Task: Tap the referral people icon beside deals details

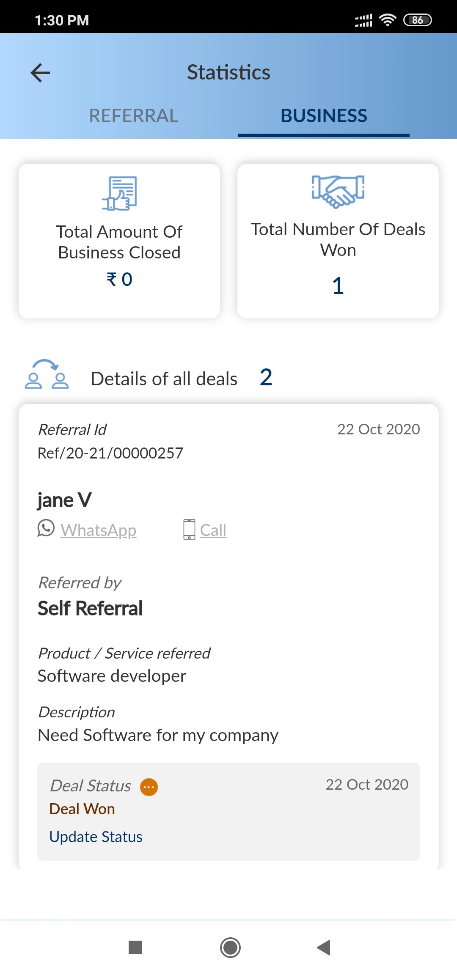Action: pos(47,375)
